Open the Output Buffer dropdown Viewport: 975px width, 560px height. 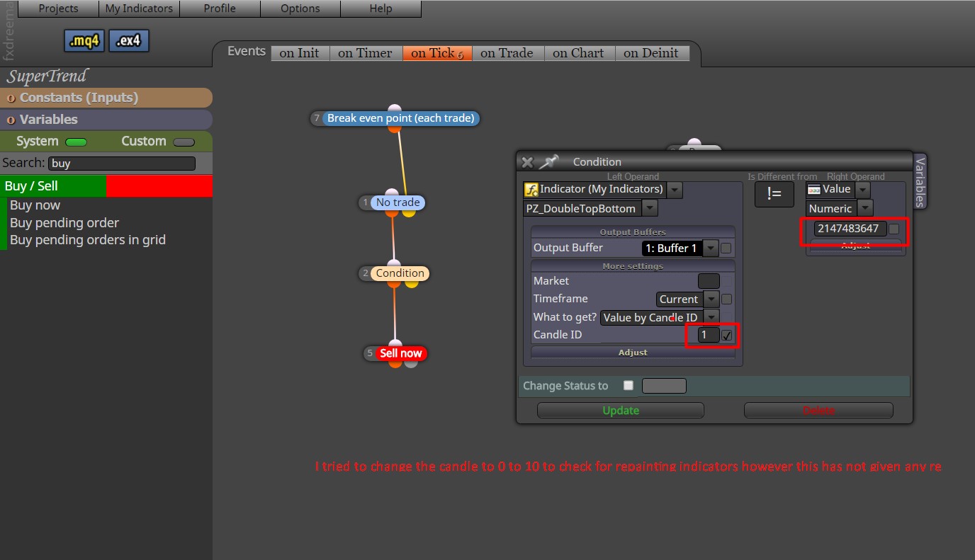(x=710, y=248)
